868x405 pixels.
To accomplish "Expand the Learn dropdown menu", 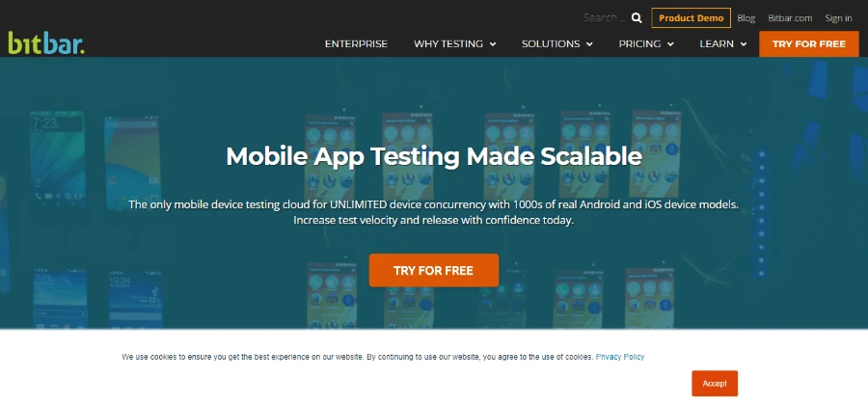I will tap(723, 44).
